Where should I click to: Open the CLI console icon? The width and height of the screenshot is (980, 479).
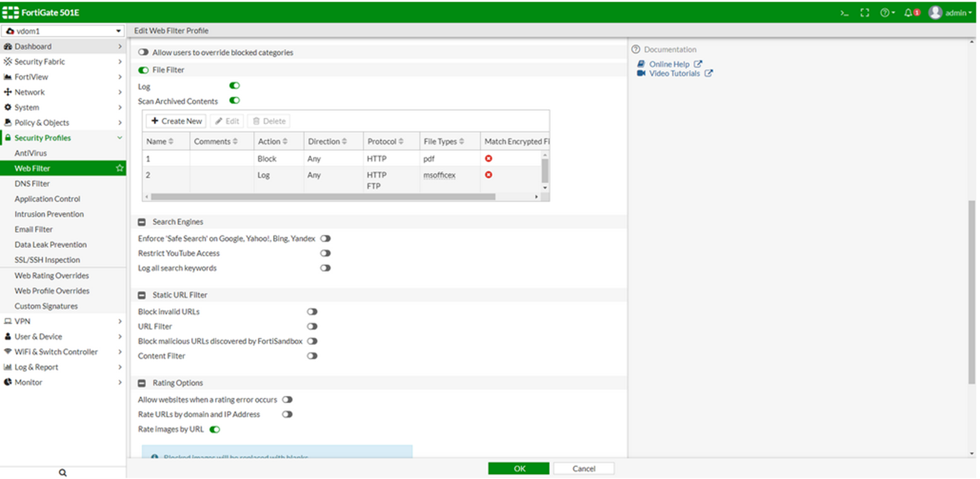coord(844,13)
